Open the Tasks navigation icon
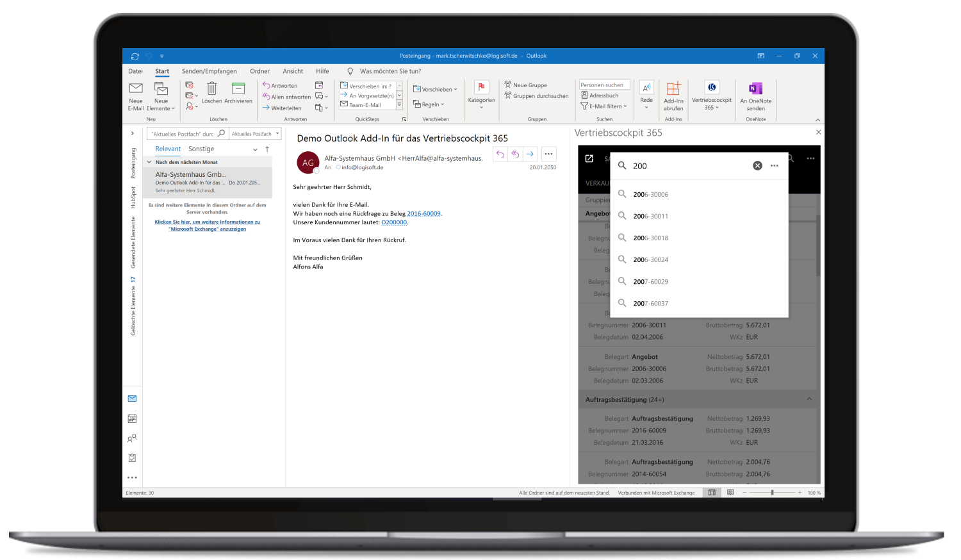 [x=132, y=458]
